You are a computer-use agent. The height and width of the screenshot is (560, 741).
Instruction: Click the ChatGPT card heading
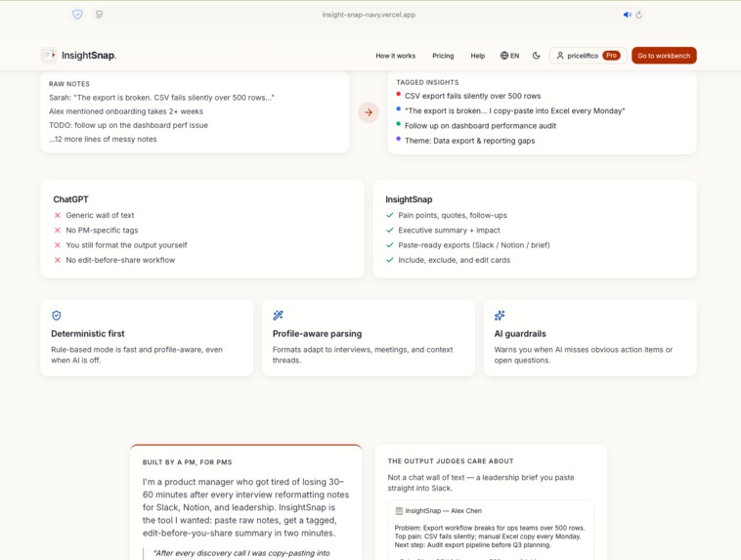71,199
